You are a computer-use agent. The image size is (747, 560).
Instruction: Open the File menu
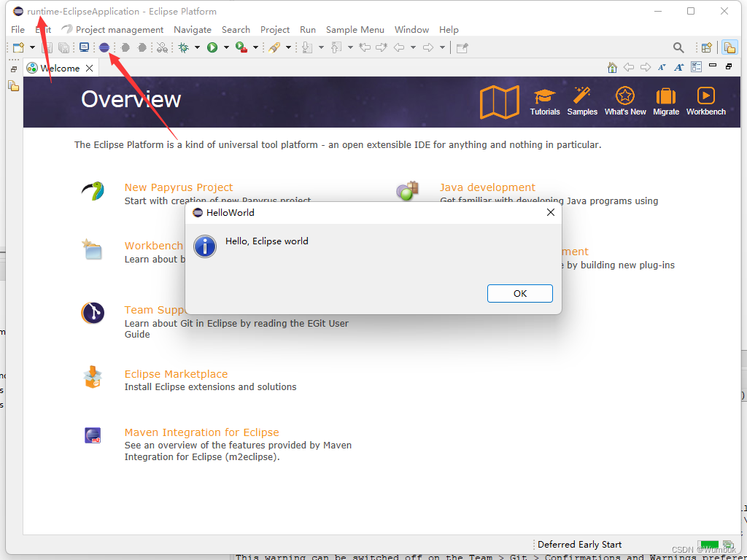tap(18, 29)
